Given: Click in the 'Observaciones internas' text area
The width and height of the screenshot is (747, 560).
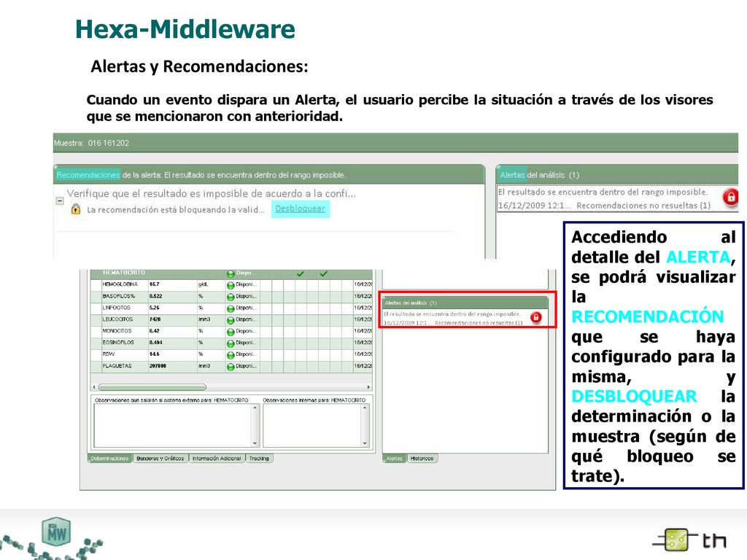Looking at the screenshot, I should click(312, 426).
